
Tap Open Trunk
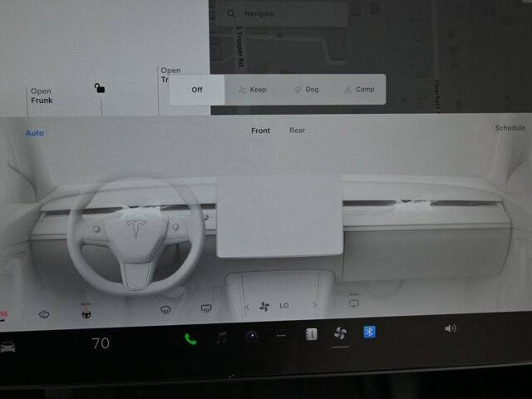coord(170,75)
